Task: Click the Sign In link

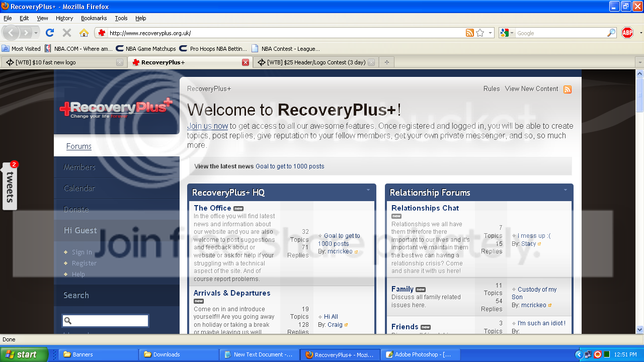Action: tap(82, 252)
